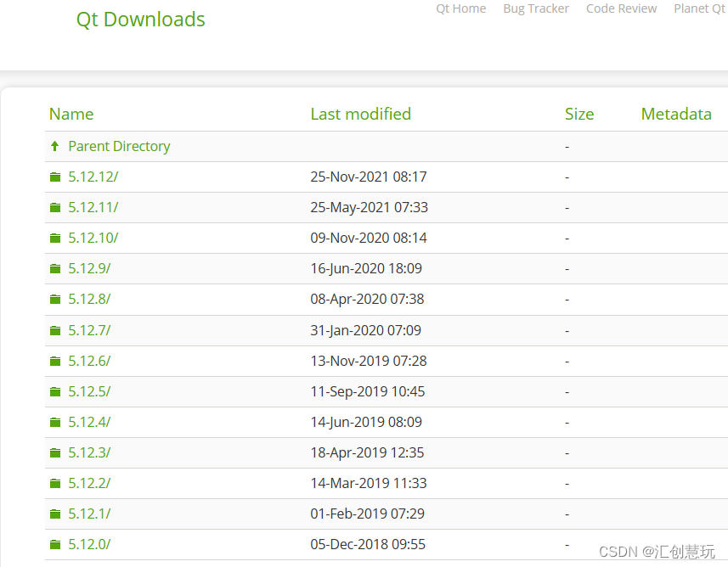Screen dimensions: 728x567
Task: Click folder icon beside 5.12.11/
Action: (x=55, y=208)
